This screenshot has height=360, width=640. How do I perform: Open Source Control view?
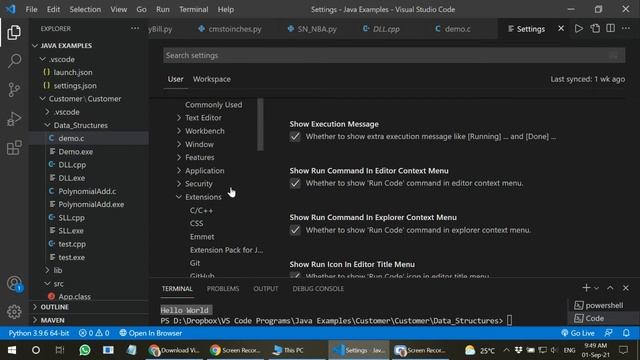pyautogui.click(x=14, y=90)
